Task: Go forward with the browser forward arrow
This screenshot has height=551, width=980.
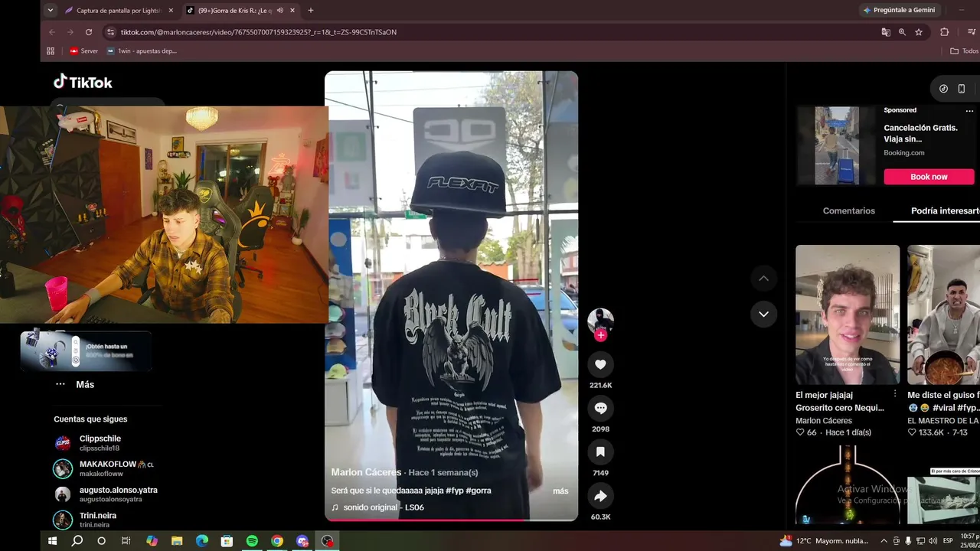Action: [x=70, y=32]
